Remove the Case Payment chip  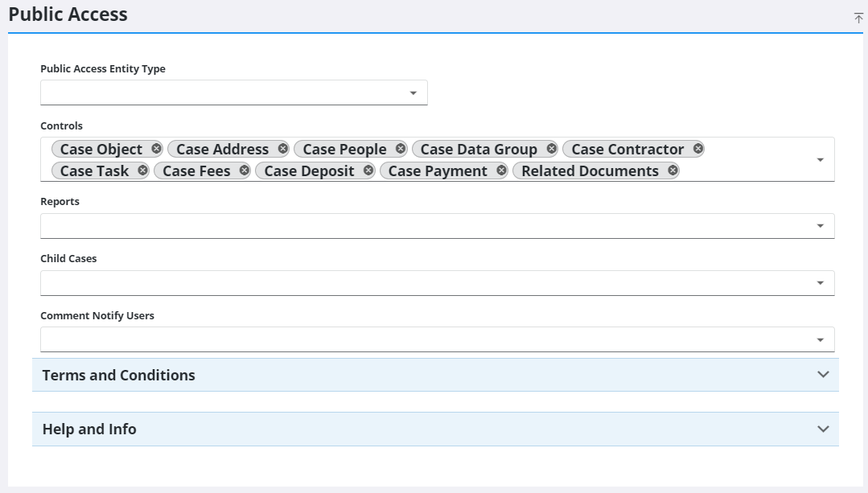click(x=500, y=170)
